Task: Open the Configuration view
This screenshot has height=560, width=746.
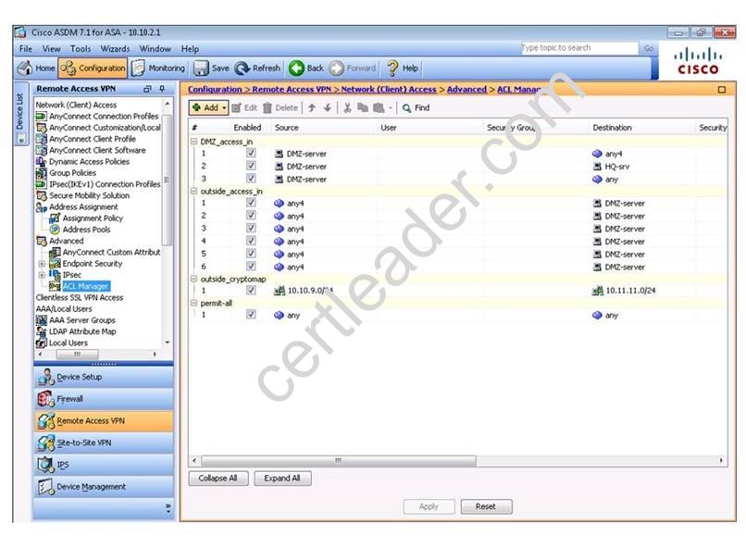Action: 93,68
